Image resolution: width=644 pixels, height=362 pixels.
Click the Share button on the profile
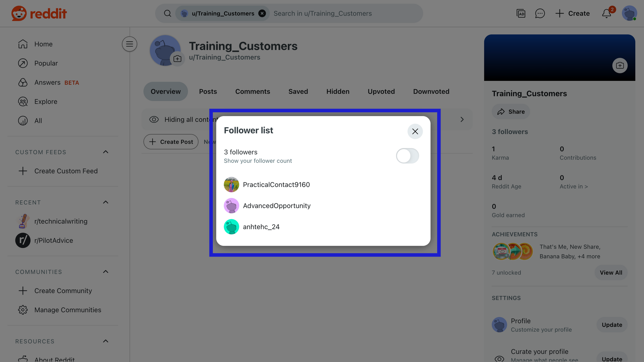[x=511, y=112]
